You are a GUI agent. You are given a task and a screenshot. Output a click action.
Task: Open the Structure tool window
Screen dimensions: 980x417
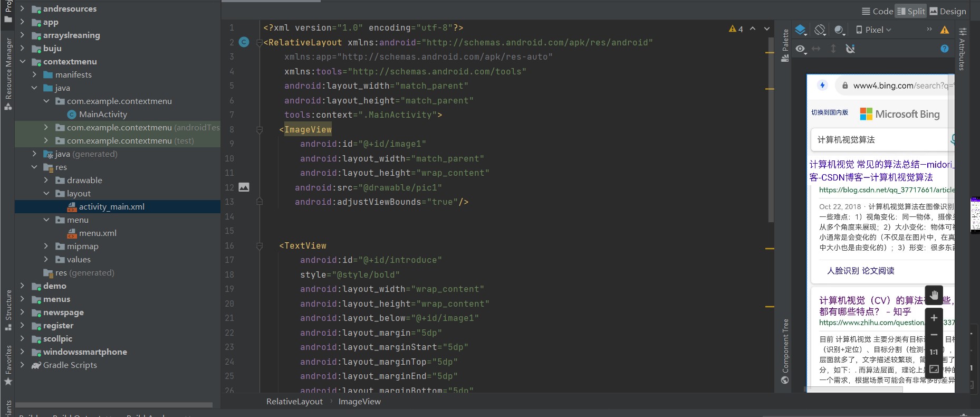point(8,310)
